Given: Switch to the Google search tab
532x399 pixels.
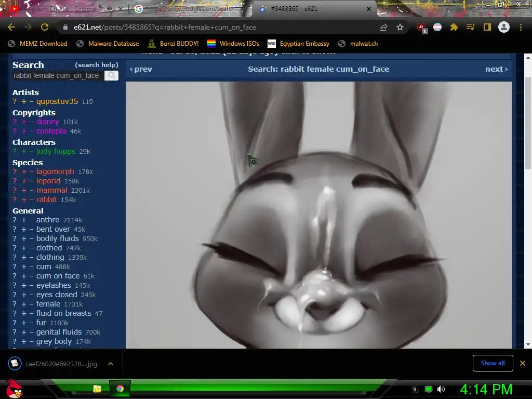Looking at the screenshot, I should click(188, 9).
